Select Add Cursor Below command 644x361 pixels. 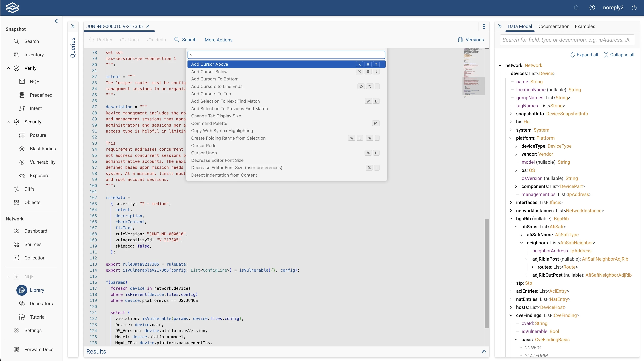[209, 71]
